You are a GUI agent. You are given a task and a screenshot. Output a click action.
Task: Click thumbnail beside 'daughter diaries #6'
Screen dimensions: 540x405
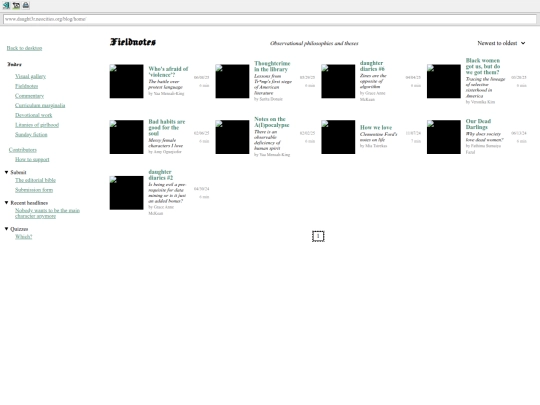(x=338, y=81)
